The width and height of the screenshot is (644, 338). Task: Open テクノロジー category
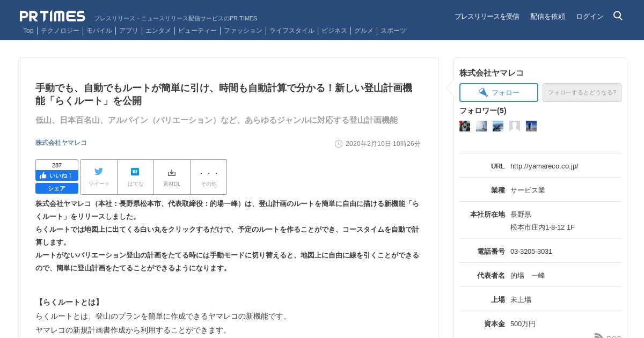[x=60, y=31]
